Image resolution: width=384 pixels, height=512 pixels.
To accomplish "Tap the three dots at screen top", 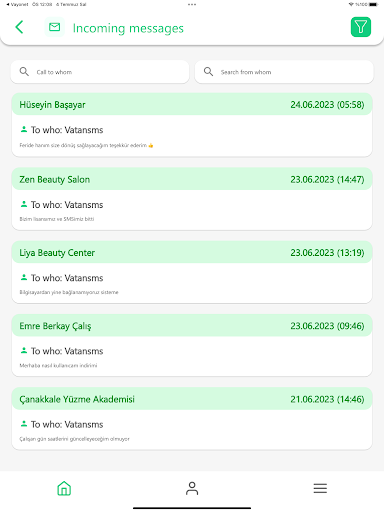I will (x=192, y=5).
